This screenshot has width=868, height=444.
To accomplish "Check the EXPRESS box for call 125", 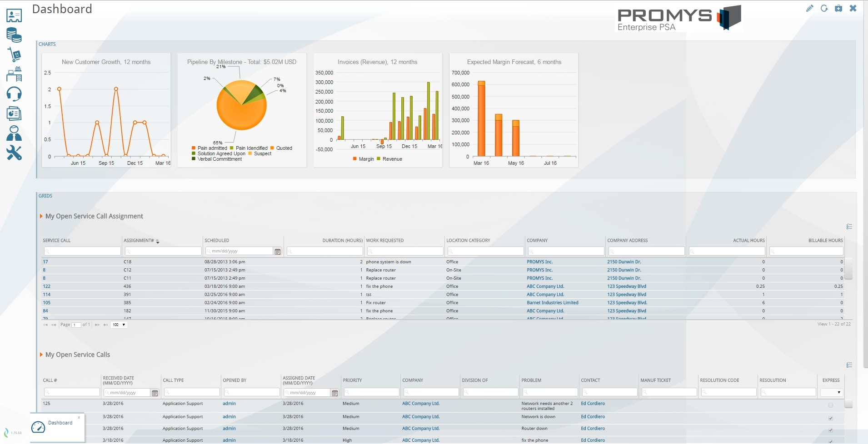I will [831, 405].
